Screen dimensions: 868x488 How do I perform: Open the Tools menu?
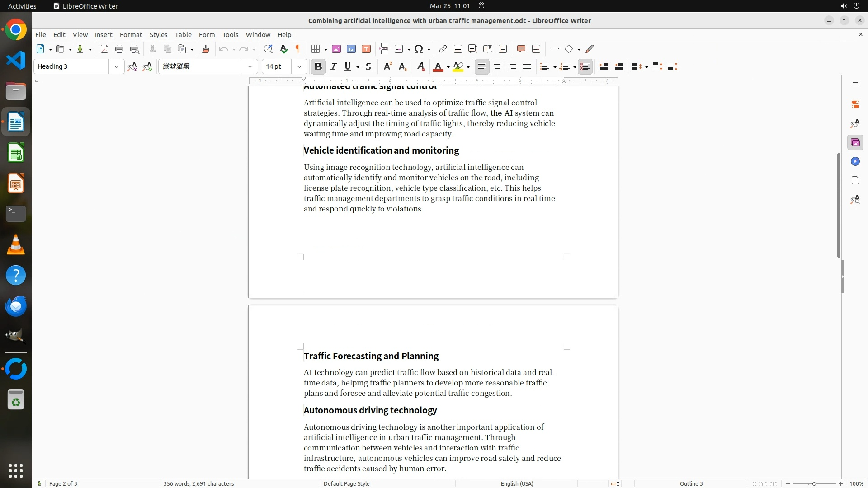(230, 35)
